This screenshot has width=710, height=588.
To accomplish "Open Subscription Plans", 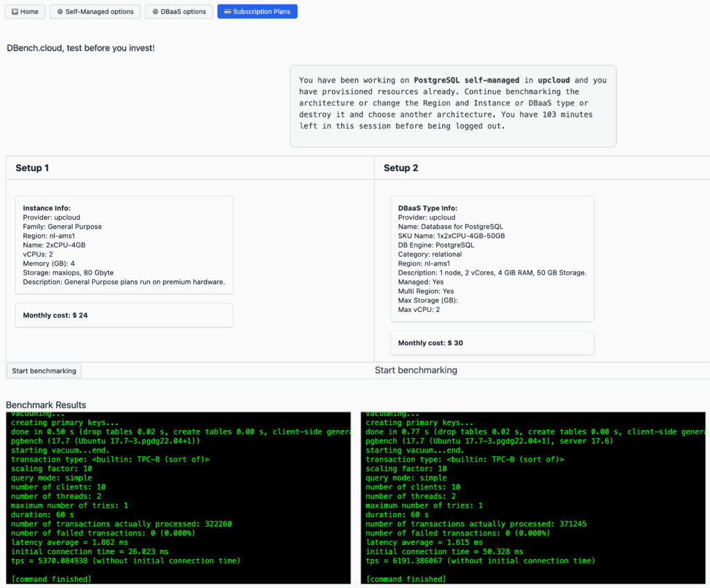I will [257, 12].
